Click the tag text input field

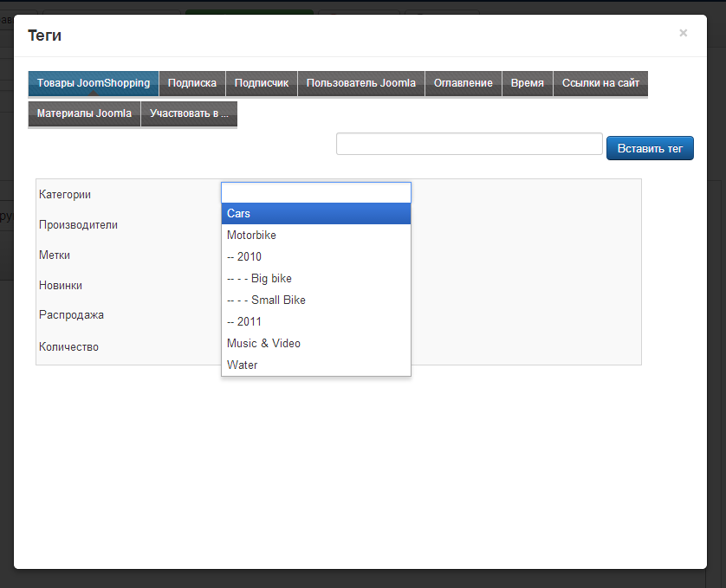click(469, 144)
